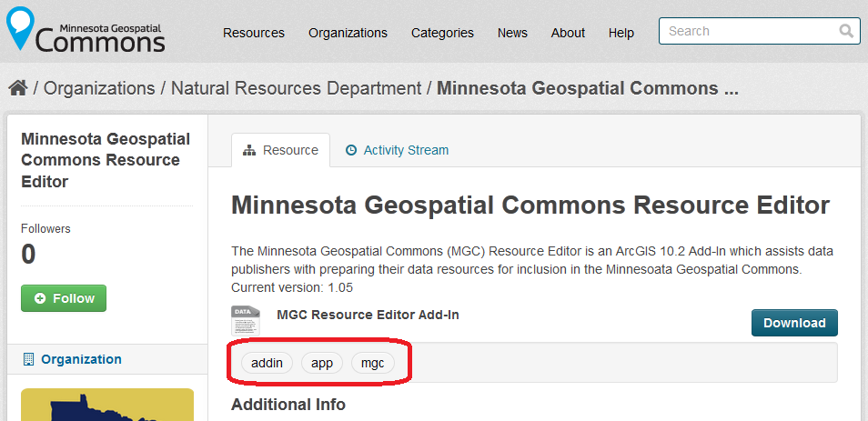The image size is (868, 421).
Task: Click in the Search field
Action: click(759, 31)
